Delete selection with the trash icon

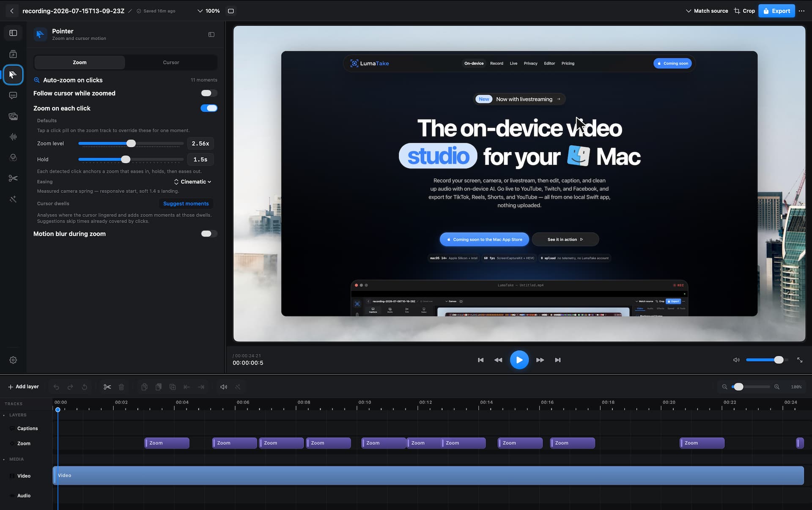(121, 387)
